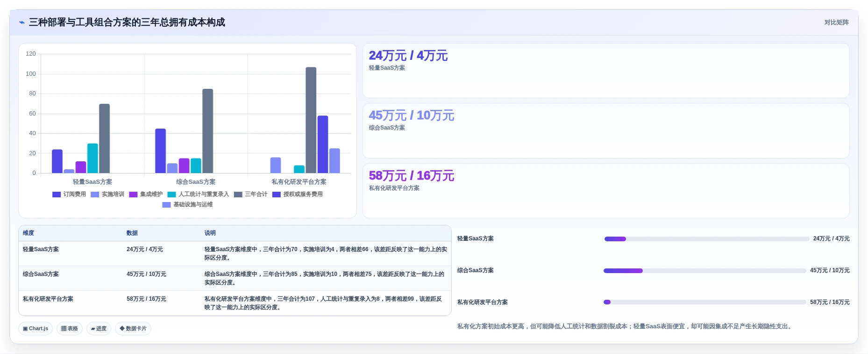868x354 pixels.
Task: Open the 58万元 / 16万元 data card
Action: click(x=606, y=191)
